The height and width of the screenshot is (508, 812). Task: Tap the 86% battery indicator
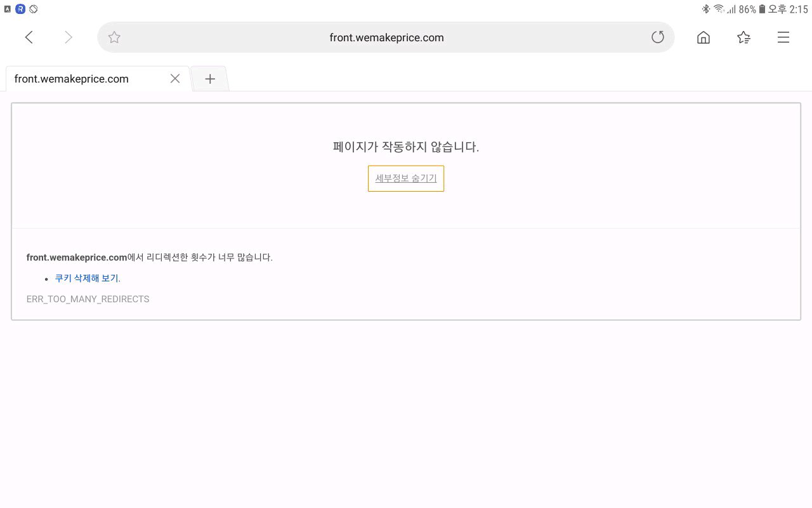coord(752,9)
